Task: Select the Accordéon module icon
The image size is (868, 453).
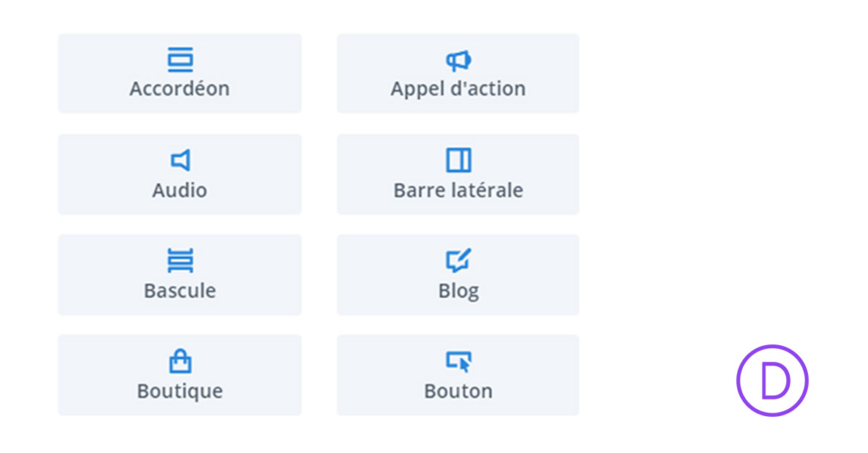Action: click(x=180, y=60)
